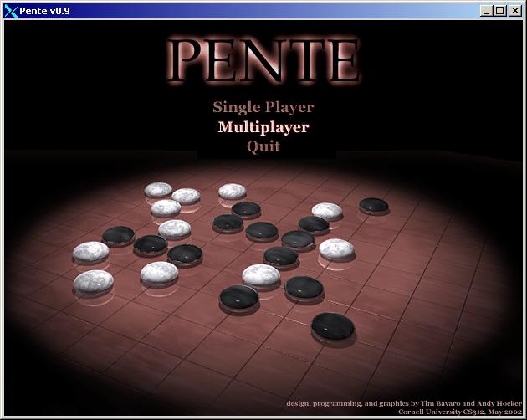Start a Single Player game
The width and height of the screenshot is (527, 420).
[x=263, y=108]
